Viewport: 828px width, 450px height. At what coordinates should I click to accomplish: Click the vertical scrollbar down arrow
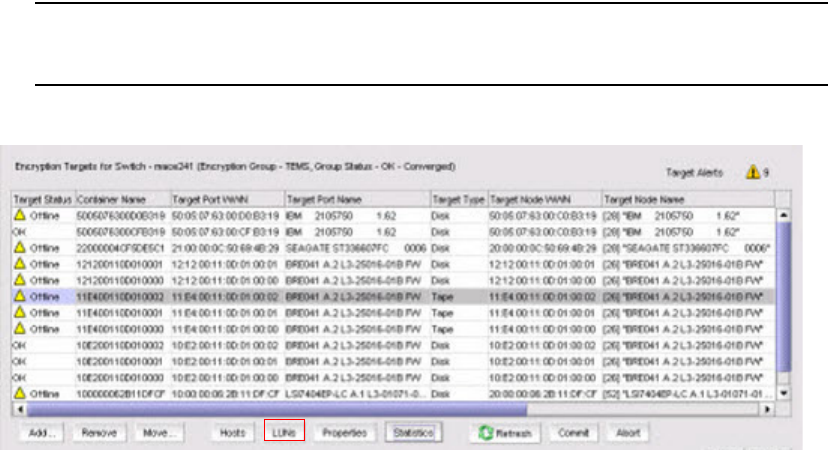click(784, 394)
